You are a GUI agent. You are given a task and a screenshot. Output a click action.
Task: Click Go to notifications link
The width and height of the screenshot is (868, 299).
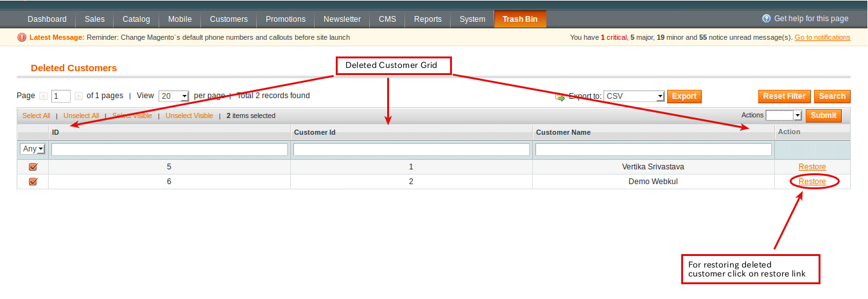[x=822, y=37]
